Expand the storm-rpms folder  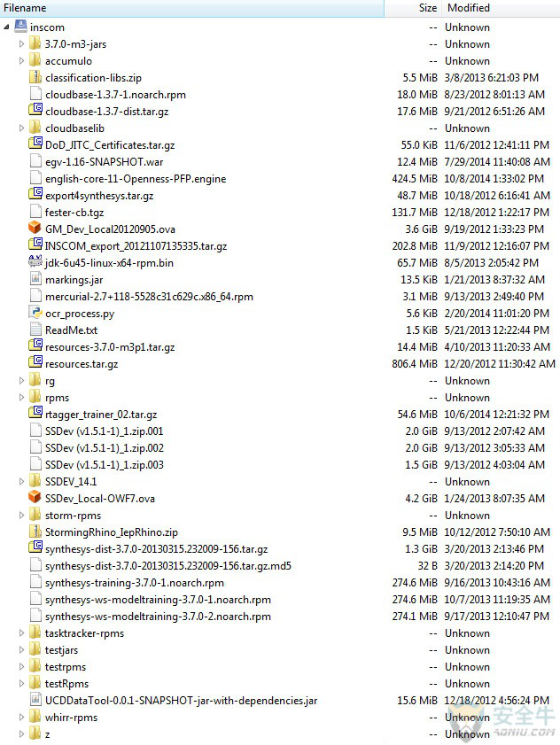coord(21,515)
